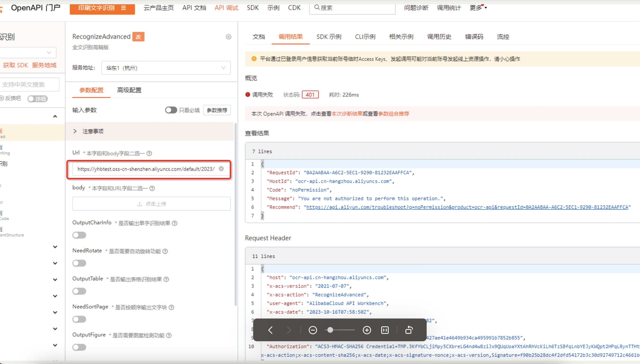Screen dimensions: 640x364
Task: Clear the Url field with the X icon
Action: click(221, 169)
